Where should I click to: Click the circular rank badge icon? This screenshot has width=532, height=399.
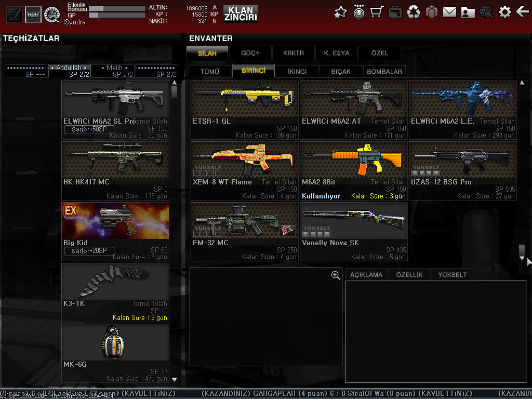(x=52, y=15)
